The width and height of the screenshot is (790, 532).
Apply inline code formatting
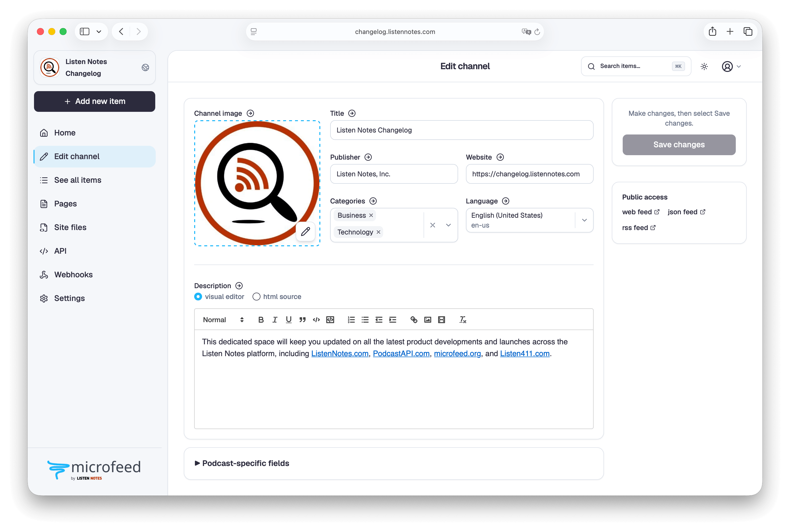[316, 320]
